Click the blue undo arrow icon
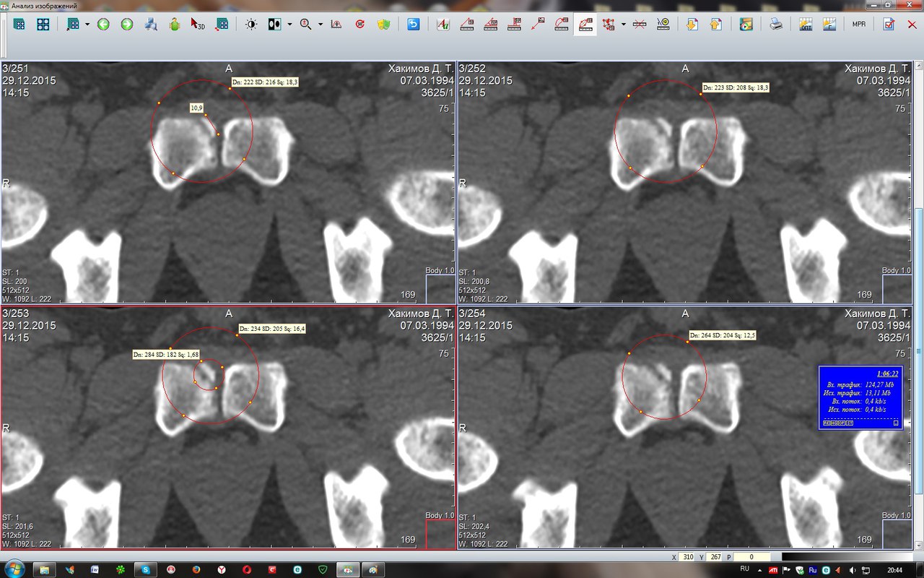This screenshot has height=578, width=924. click(413, 24)
